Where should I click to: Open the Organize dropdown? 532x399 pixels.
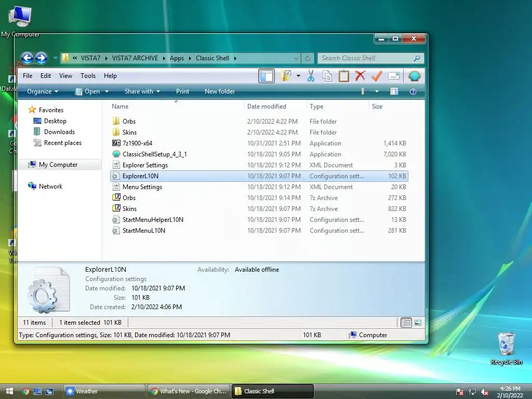coord(43,91)
